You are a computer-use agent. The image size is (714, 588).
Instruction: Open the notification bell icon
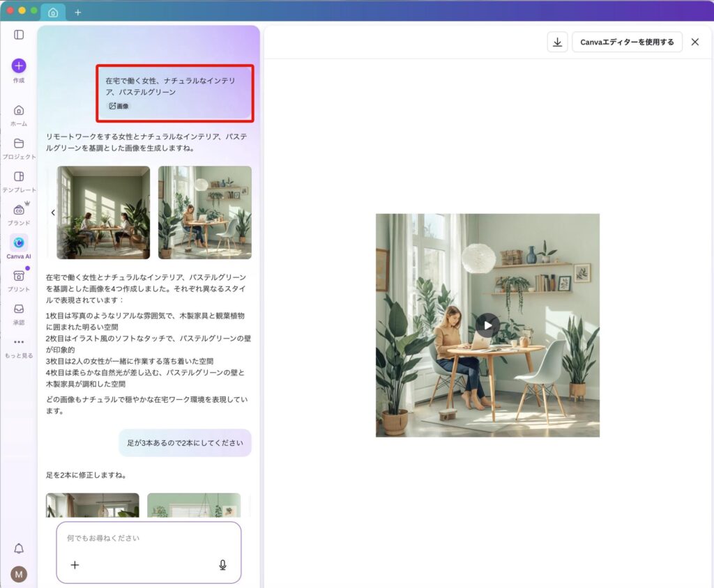(19, 549)
